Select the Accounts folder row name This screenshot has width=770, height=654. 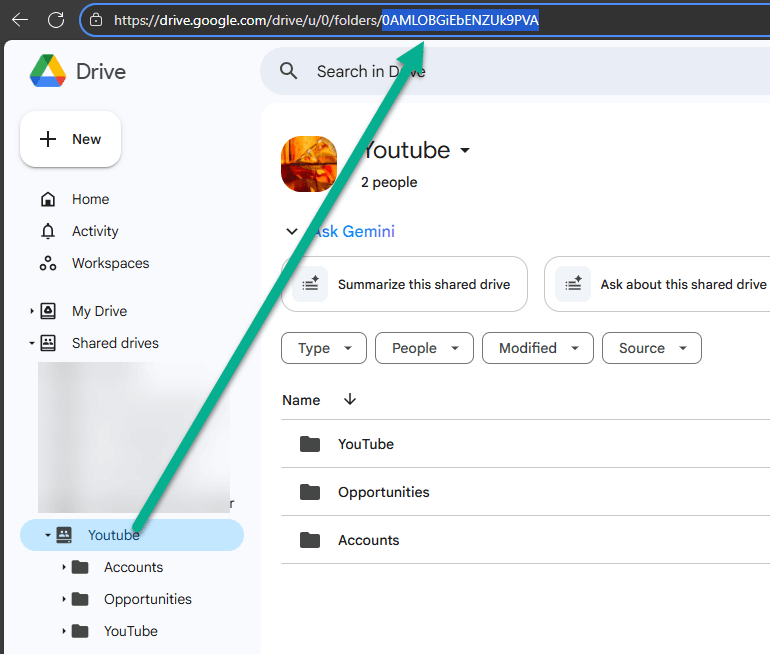click(368, 540)
